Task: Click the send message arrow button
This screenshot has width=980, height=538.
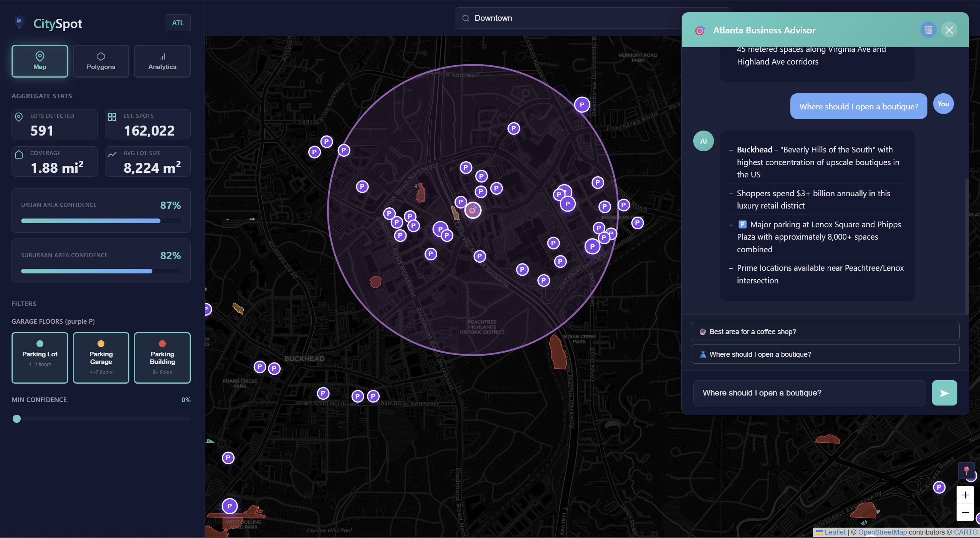Action: point(944,393)
